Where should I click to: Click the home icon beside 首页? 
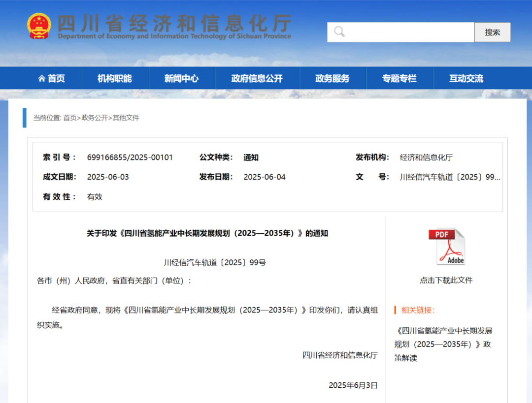(41, 77)
